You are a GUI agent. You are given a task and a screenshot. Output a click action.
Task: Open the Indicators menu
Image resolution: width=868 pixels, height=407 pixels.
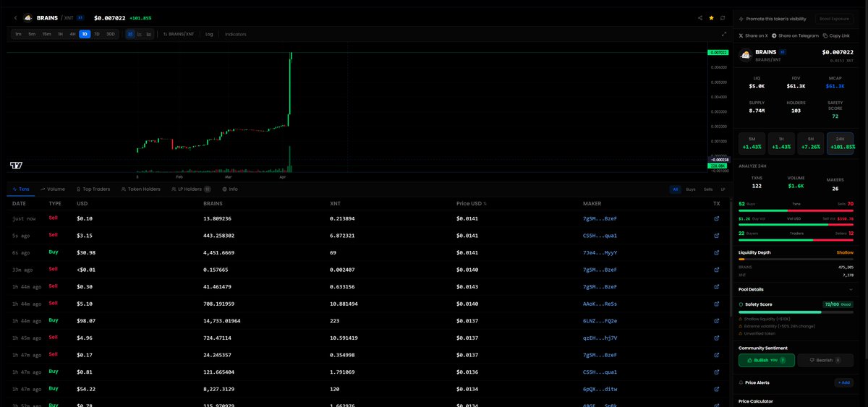point(235,34)
